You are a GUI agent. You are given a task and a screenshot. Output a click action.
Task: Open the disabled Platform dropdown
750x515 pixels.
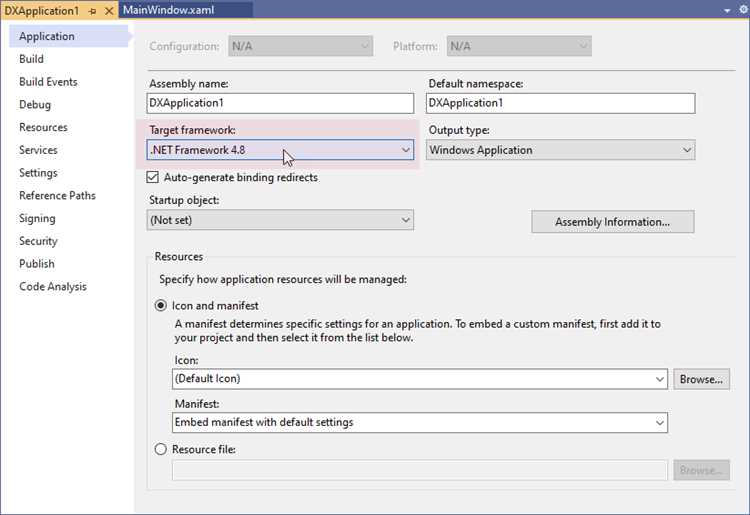(x=519, y=46)
